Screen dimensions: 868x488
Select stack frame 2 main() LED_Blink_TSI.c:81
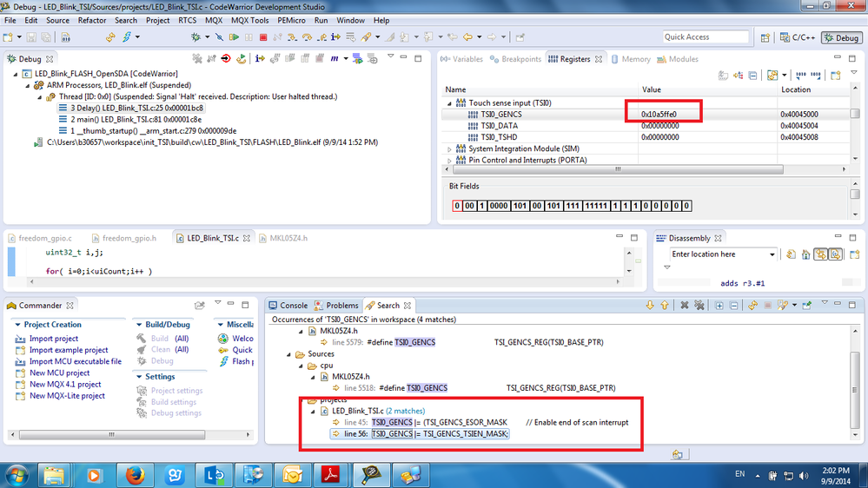coord(136,120)
